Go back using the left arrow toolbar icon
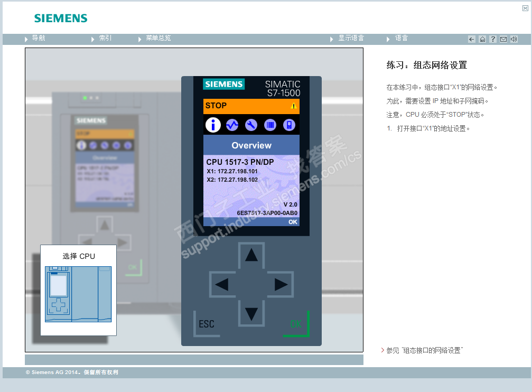Image resolution: width=532 pixels, height=392 pixels. click(x=472, y=39)
